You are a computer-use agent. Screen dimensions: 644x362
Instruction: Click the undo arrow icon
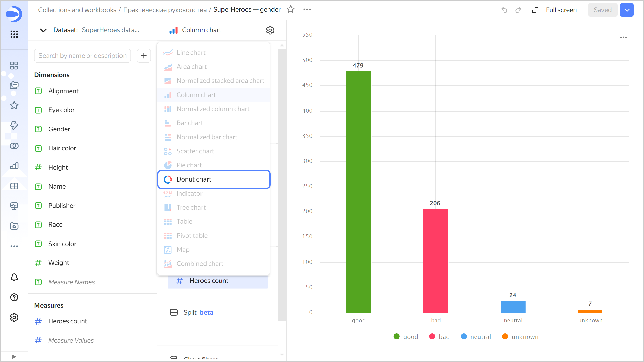click(504, 10)
